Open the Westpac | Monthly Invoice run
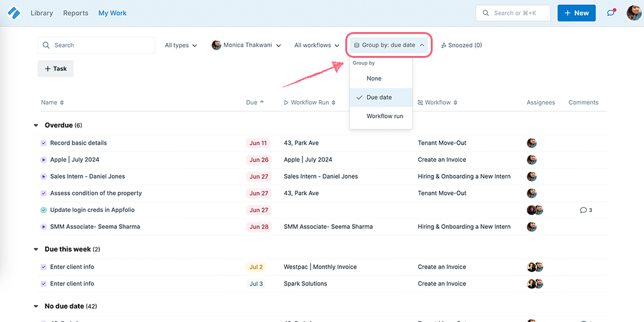Image resolution: width=644 pixels, height=322 pixels. (x=320, y=267)
